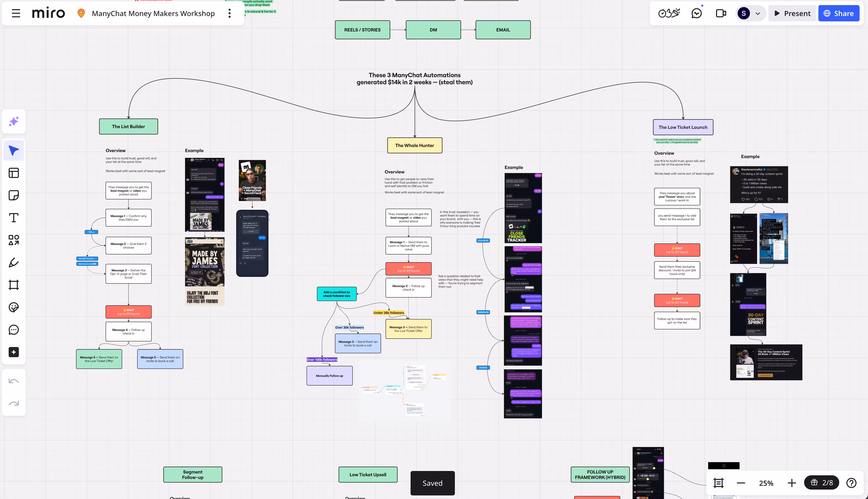Open the main hamburger menu
This screenshot has height=499, width=868.
click(16, 13)
